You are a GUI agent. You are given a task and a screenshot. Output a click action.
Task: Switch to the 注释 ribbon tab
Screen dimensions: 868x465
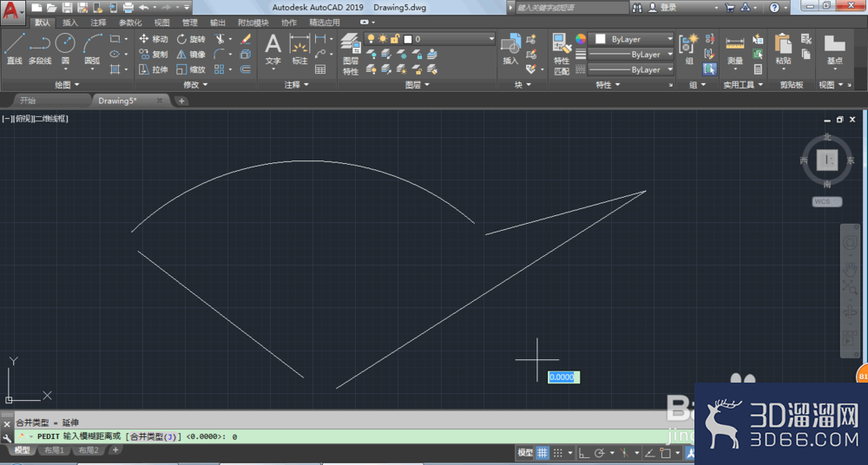99,23
